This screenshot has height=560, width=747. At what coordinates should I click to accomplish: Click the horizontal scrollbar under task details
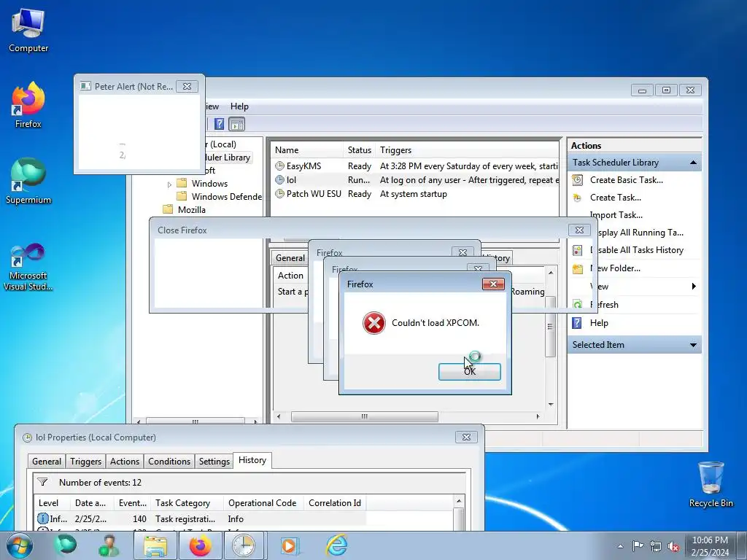[365, 417]
